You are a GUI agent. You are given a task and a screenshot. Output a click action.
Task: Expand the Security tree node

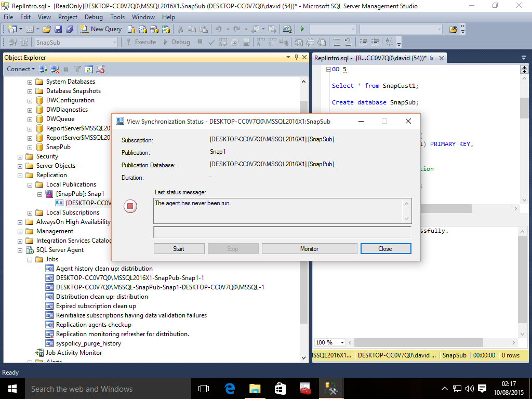pyautogui.click(x=20, y=156)
